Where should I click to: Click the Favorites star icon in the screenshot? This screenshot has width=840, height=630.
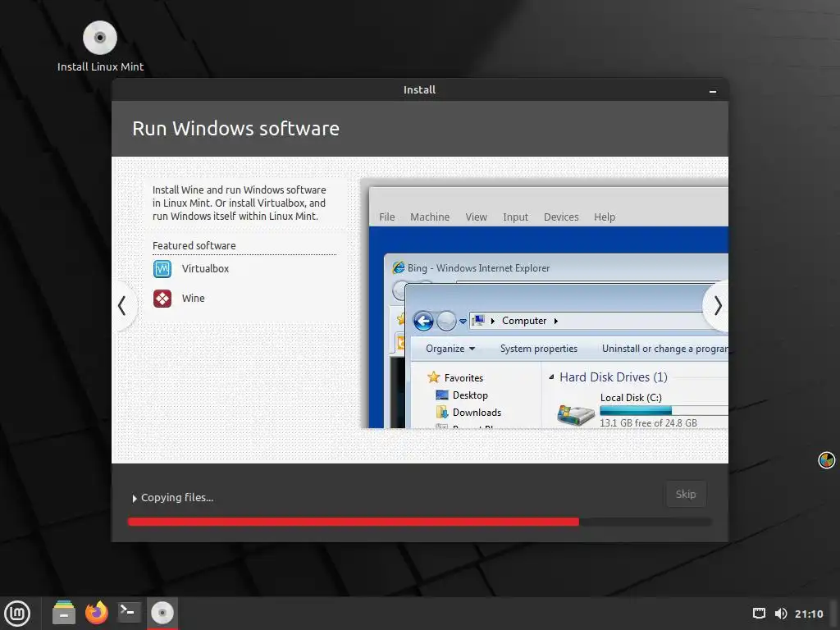tap(433, 377)
